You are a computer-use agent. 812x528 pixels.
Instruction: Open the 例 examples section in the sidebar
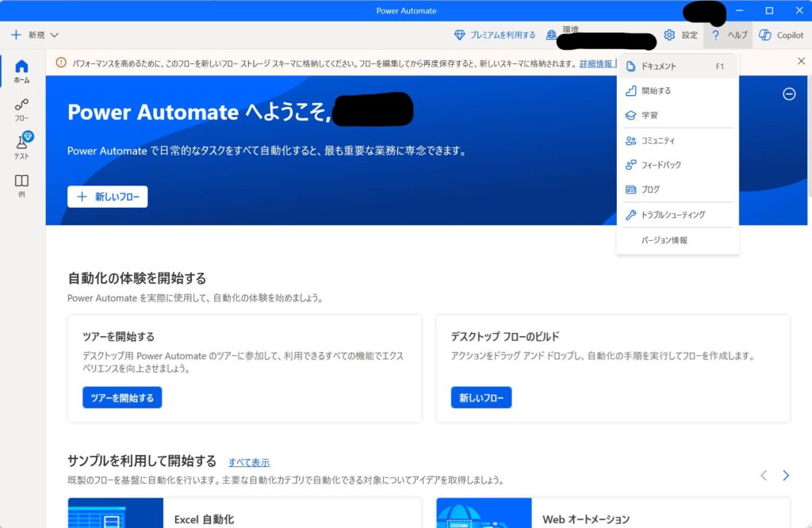22,186
